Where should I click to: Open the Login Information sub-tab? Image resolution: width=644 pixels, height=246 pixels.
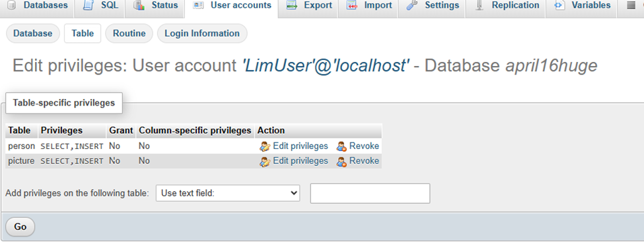point(202,33)
